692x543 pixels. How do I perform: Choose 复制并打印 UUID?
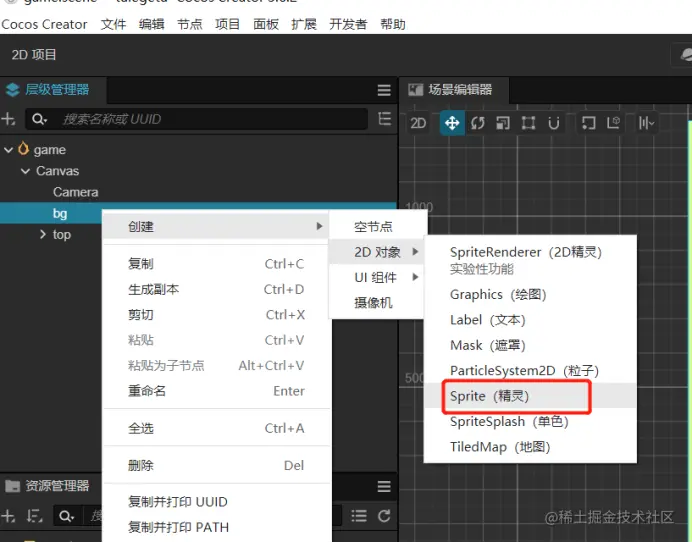216,502
